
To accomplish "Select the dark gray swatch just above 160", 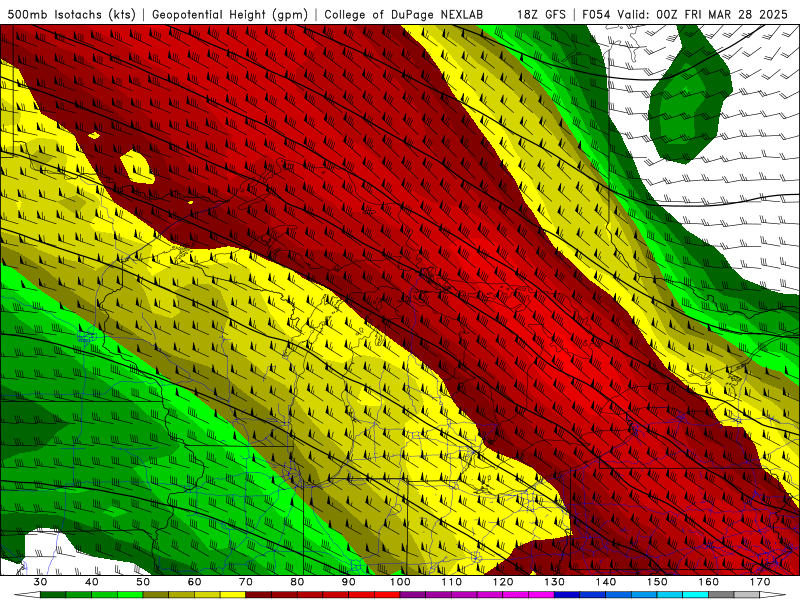I will 721,595.
